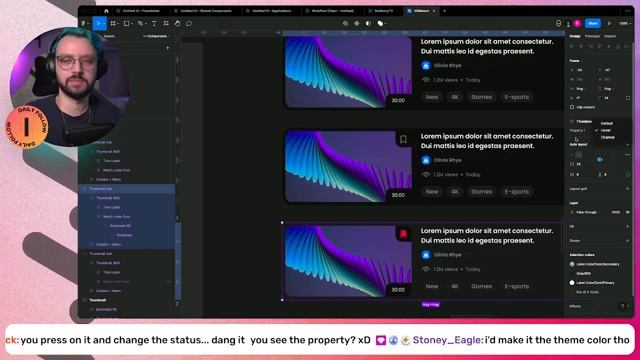This screenshot has height=360, width=640.
Task: Choose the checked Hover variant option
Action: coord(606,131)
